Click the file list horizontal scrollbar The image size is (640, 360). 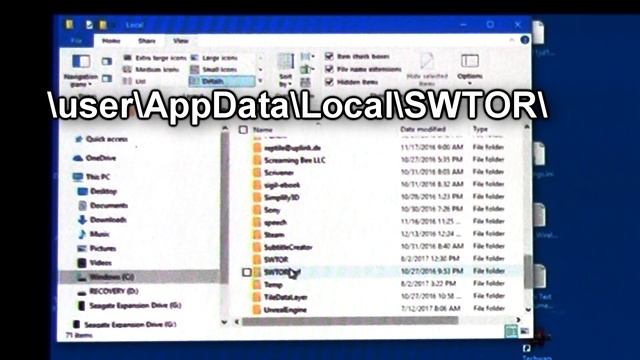point(350,321)
